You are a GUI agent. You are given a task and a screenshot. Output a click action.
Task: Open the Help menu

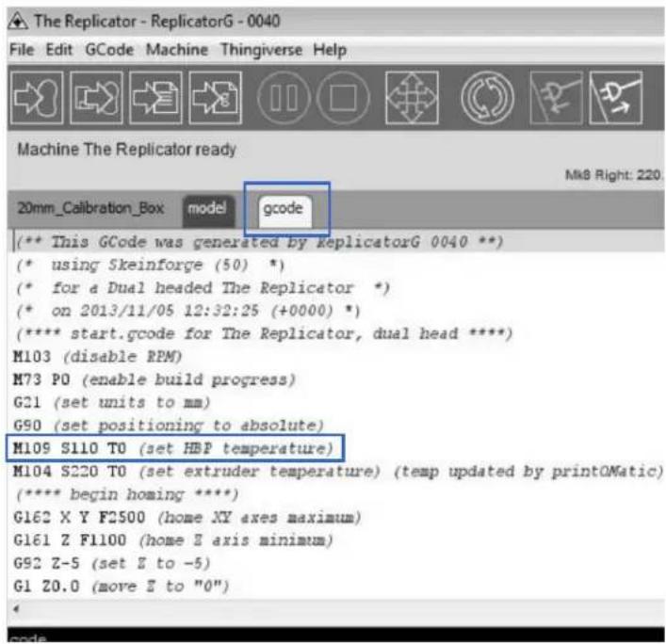point(330,50)
